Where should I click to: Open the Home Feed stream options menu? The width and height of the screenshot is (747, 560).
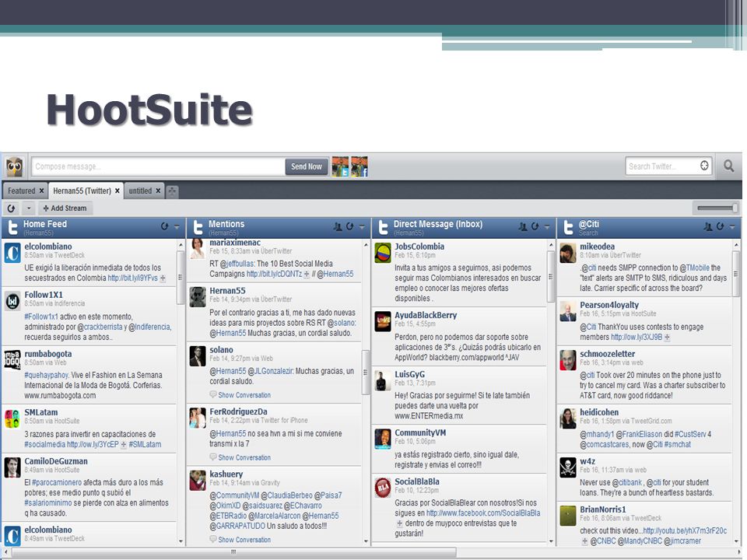point(177,227)
